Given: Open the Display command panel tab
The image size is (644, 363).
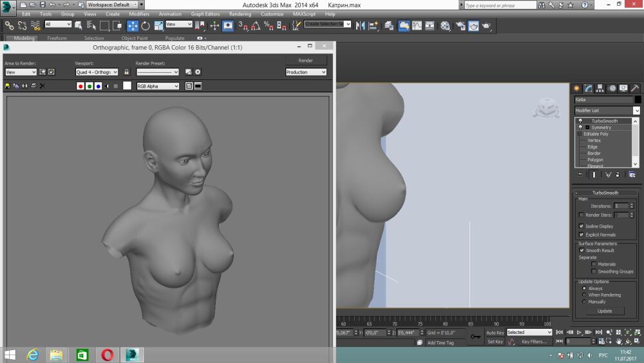Looking at the screenshot, I should click(x=623, y=88).
